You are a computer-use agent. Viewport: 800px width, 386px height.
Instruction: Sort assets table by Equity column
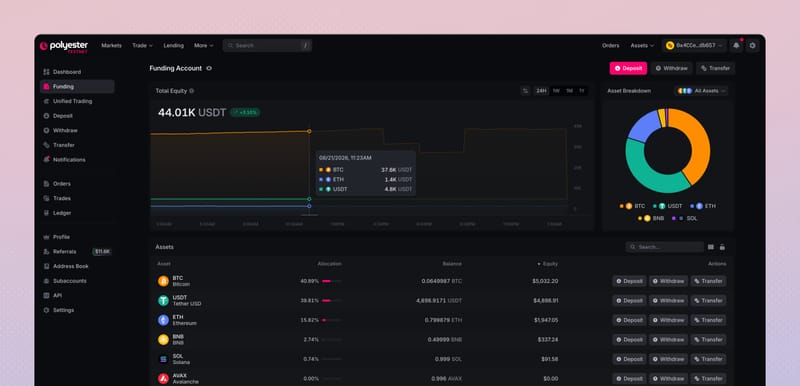(x=548, y=264)
